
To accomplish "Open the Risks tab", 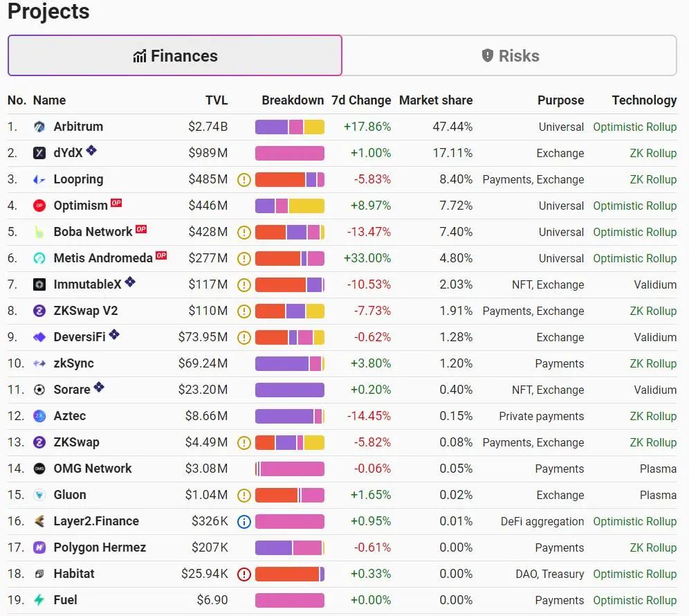I will (x=510, y=55).
